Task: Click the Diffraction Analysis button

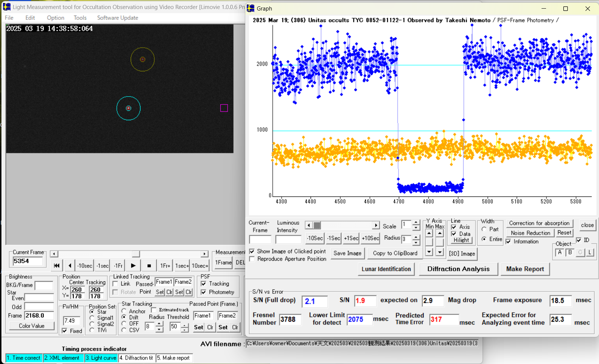Action: pyautogui.click(x=458, y=269)
